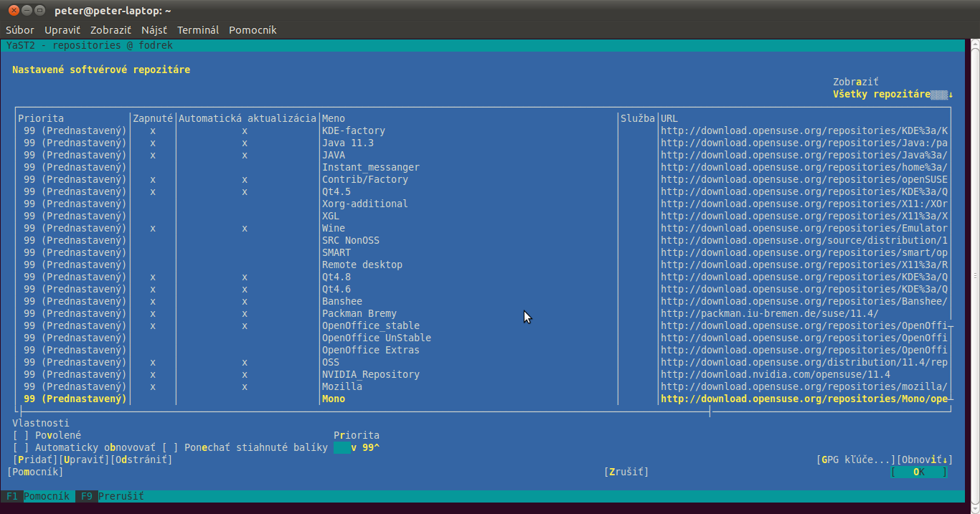
Task: Click the Meno column header
Action: [x=334, y=118]
